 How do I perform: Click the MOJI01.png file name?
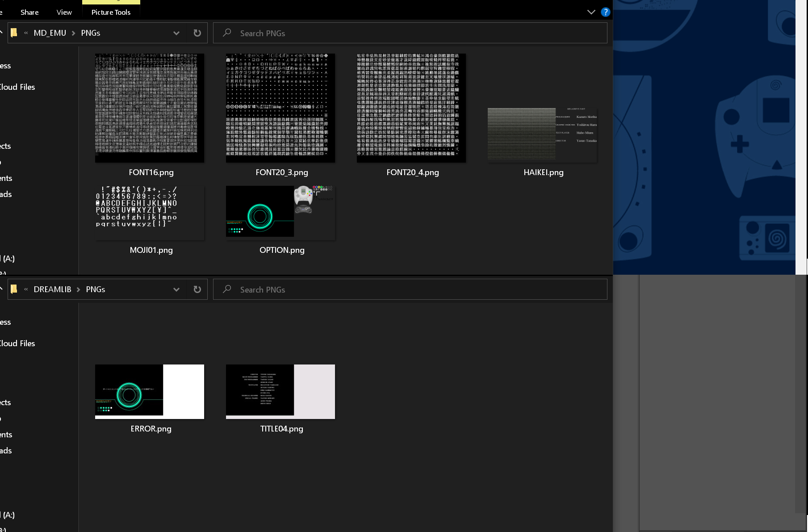151,250
